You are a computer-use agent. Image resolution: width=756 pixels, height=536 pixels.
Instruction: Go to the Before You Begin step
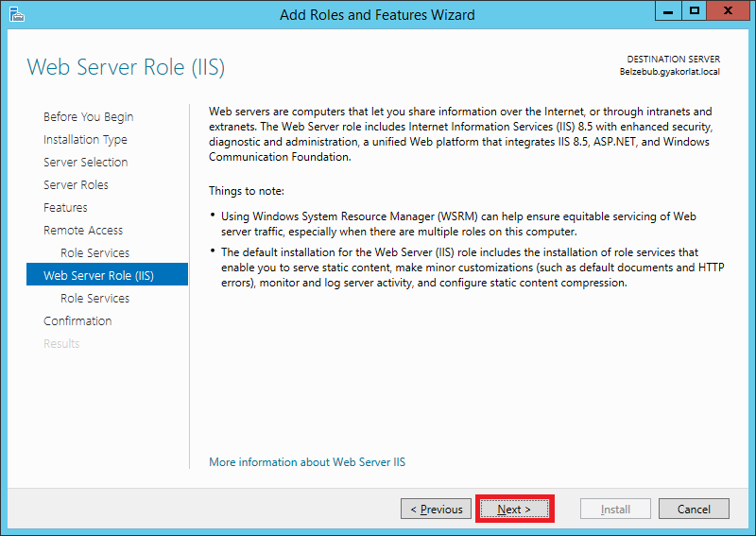pyautogui.click(x=88, y=117)
